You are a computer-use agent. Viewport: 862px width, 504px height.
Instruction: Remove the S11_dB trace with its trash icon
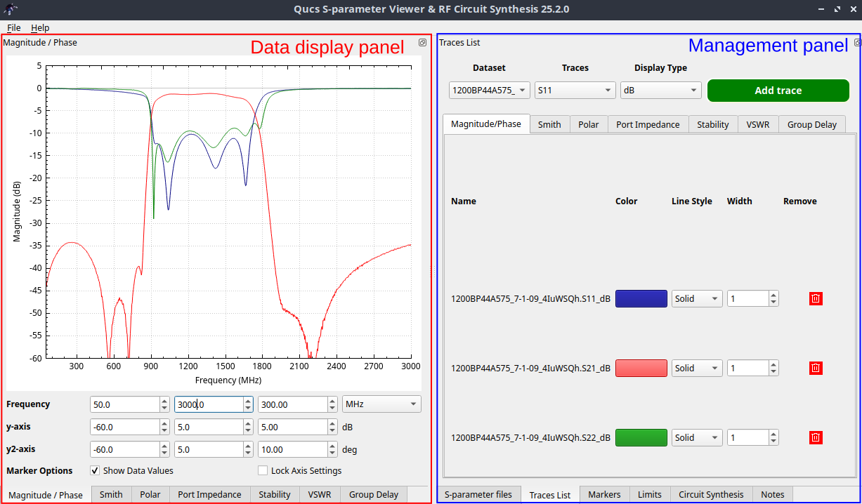[815, 298]
